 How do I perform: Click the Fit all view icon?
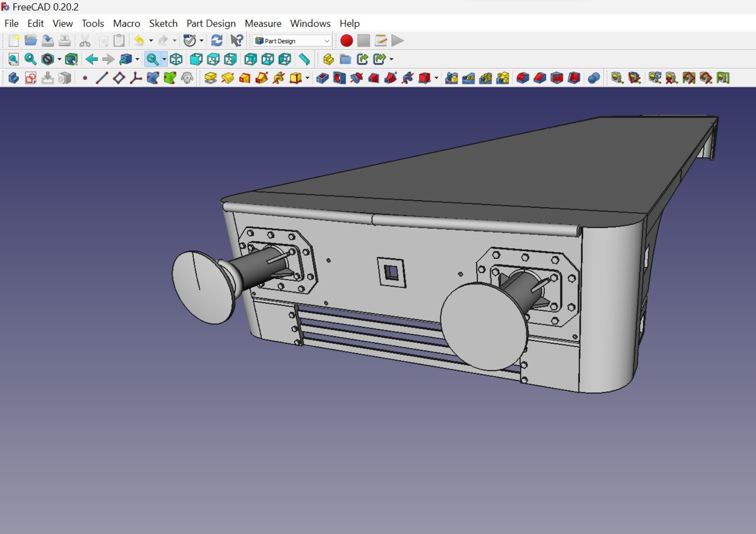[x=13, y=59]
